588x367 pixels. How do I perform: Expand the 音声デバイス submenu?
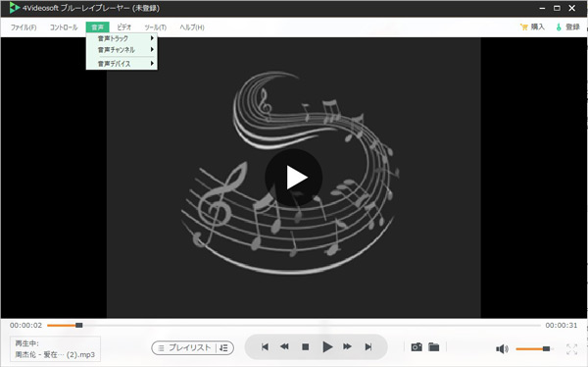[x=122, y=64]
